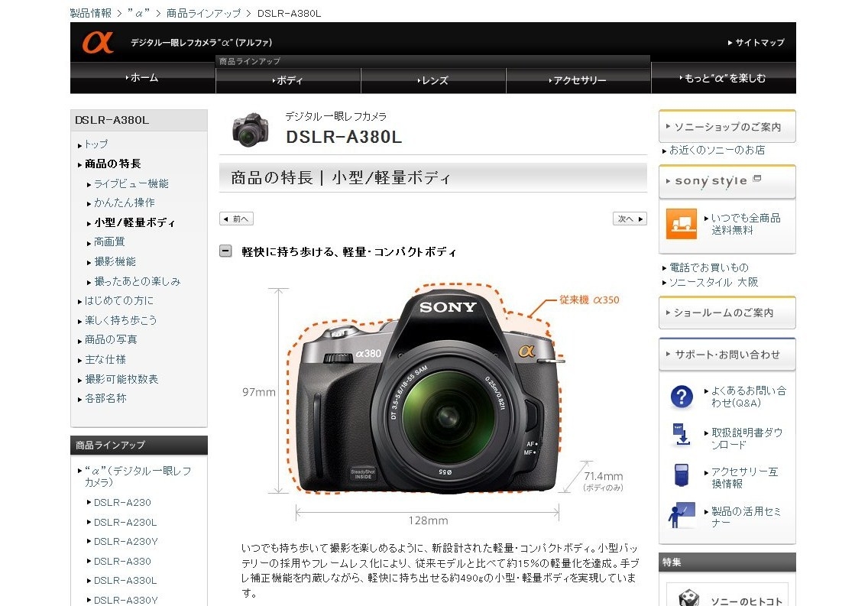Viewport: 868px width, 606px height.
Task: Select DSLR-A230 in the lineup list
Action: click(x=121, y=503)
